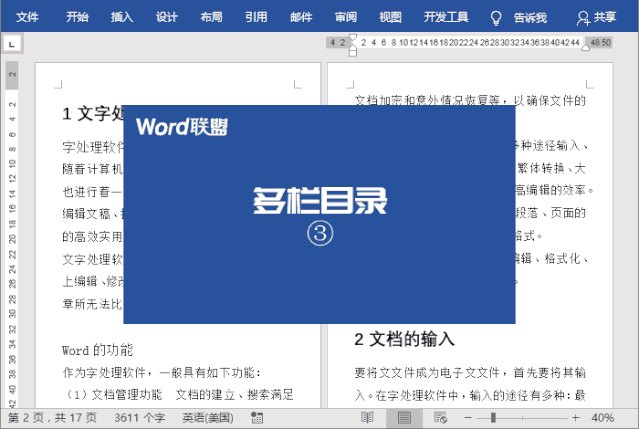The width and height of the screenshot is (639, 429).
Task: Click the 告诉我 lightbulb icon
Action: pos(496,18)
